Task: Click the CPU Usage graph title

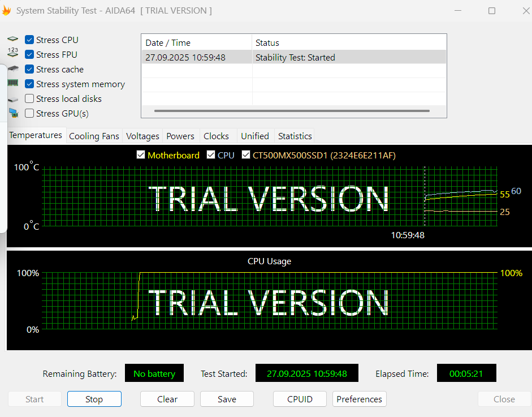Action: (270, 261)
